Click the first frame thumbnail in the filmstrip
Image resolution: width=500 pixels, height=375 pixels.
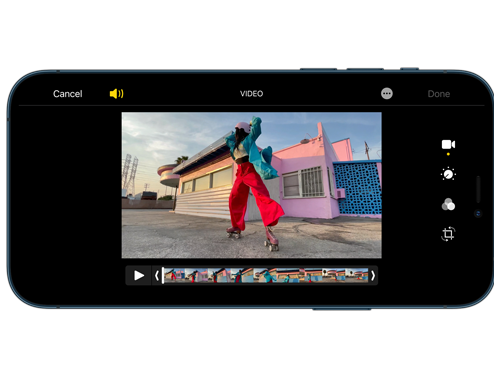(175, 276)
